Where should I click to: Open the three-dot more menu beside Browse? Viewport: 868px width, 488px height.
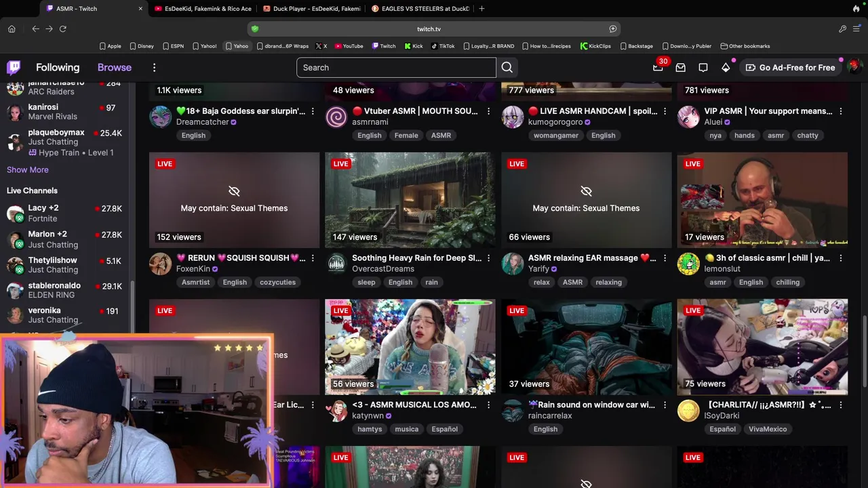(154, 67)
